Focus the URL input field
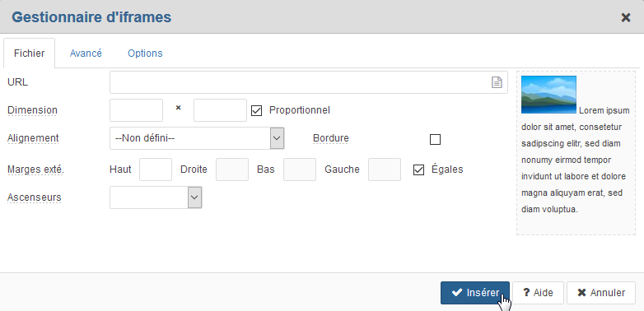Viewport: 644px width, 311px height. click(309, 82)
